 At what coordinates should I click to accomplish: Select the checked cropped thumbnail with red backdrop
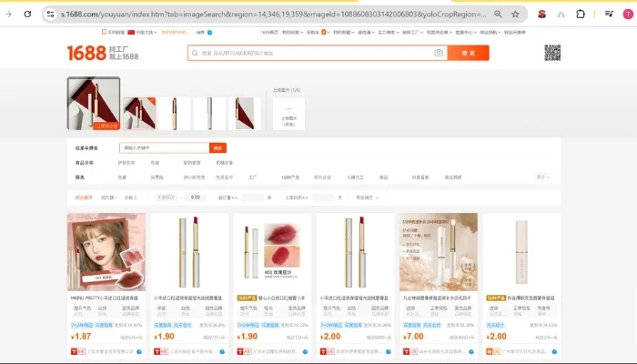[139, 114]
